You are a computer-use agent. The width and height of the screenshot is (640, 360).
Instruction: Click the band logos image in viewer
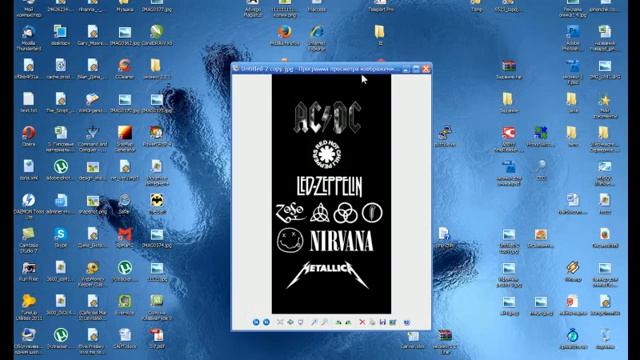[331, 194]
